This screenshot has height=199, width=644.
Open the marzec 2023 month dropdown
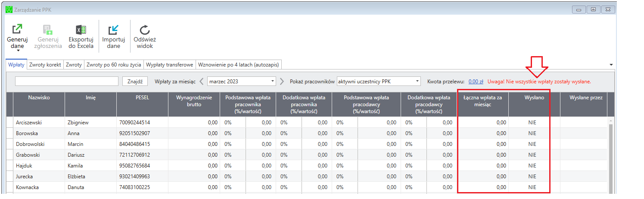pos(241,81)
